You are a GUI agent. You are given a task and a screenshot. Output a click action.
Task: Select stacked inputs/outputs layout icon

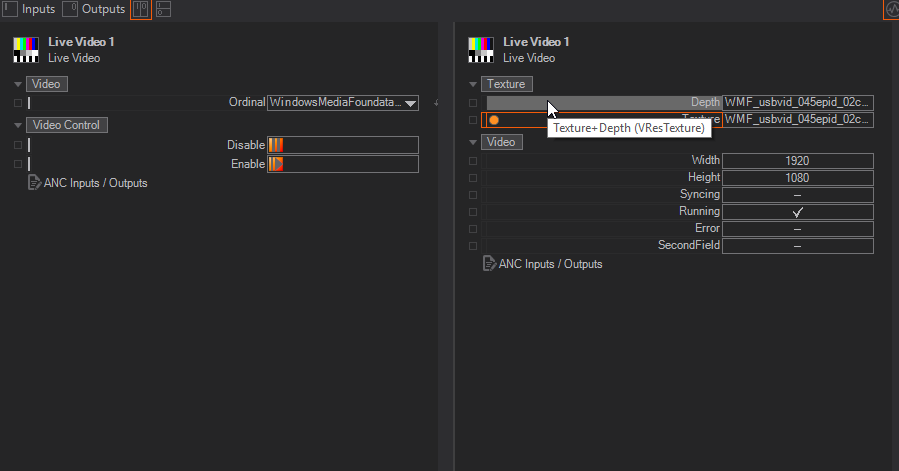click(163, 9)
